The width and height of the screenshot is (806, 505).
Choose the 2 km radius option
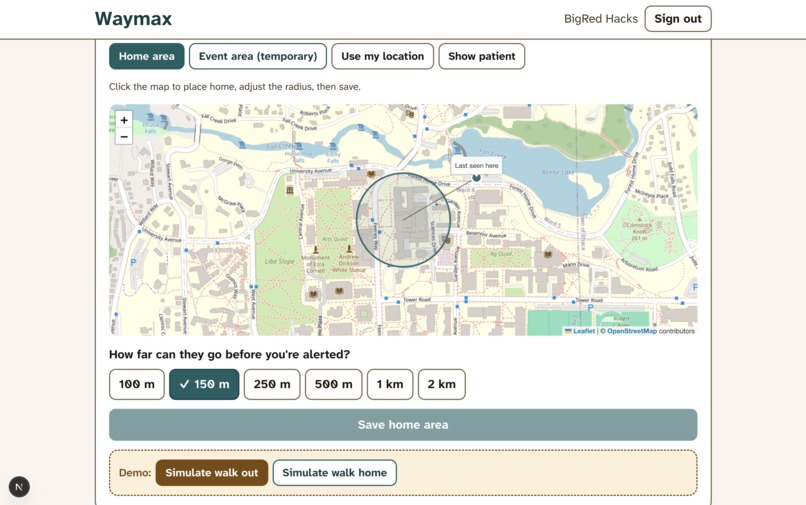tap(442, 384)
